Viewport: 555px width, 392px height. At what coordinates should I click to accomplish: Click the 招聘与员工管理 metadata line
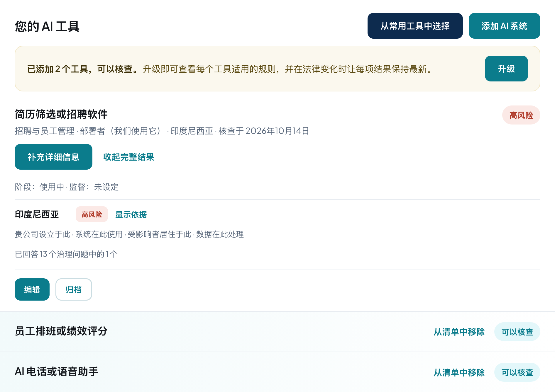[x=162, y=131]
